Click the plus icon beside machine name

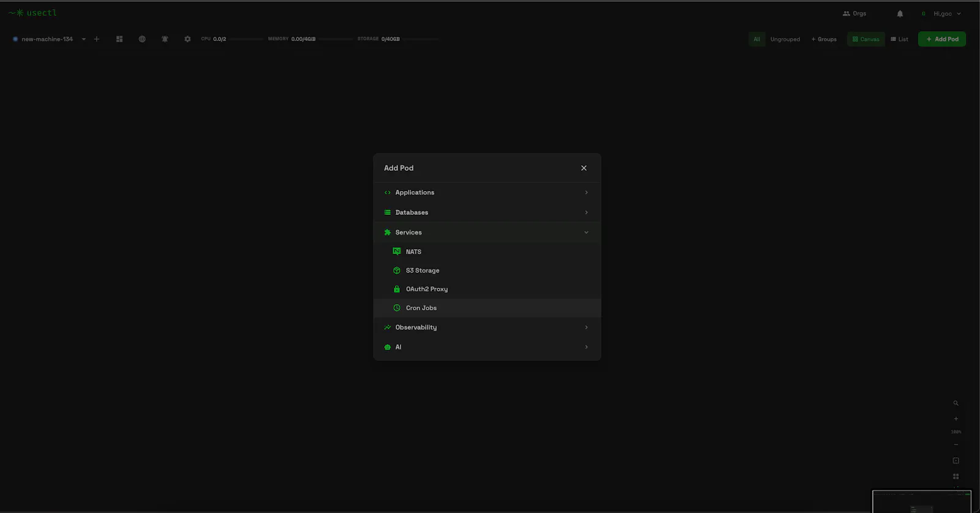(x=96, y=39)
